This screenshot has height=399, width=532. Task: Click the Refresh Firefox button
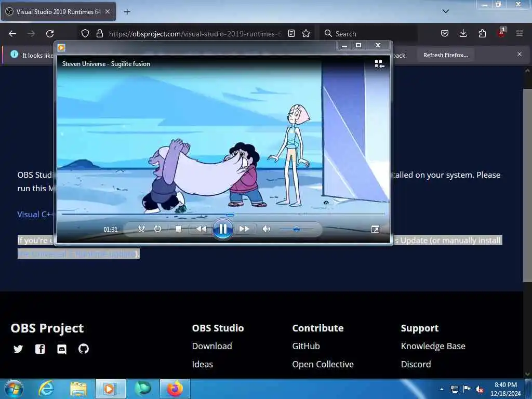(445, 55)
